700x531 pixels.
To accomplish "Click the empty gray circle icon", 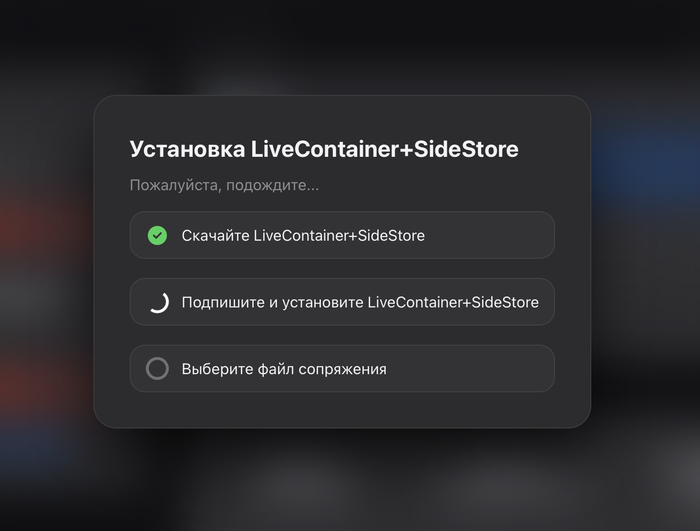I will 157,369.
